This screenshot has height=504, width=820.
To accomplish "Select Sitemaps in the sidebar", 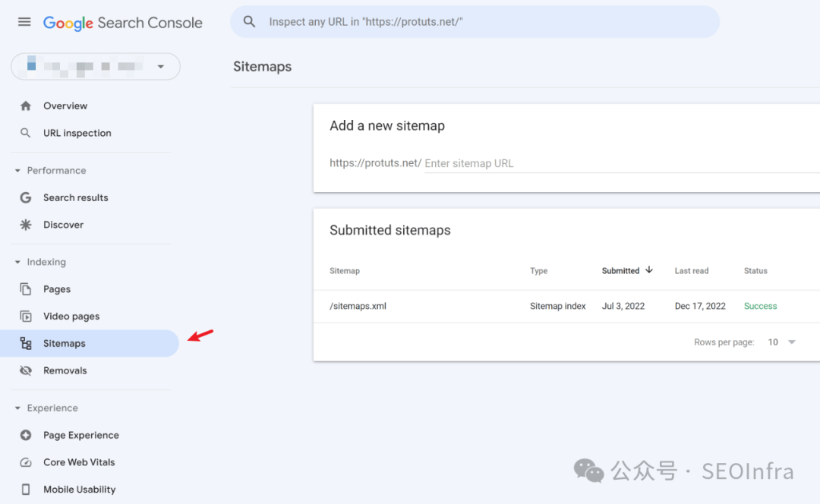I will pos(90,344).
